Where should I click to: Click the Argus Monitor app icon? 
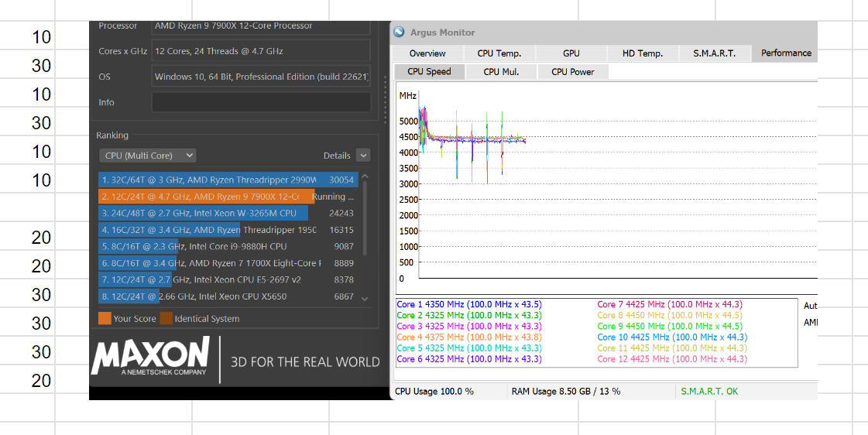(399, 33)
